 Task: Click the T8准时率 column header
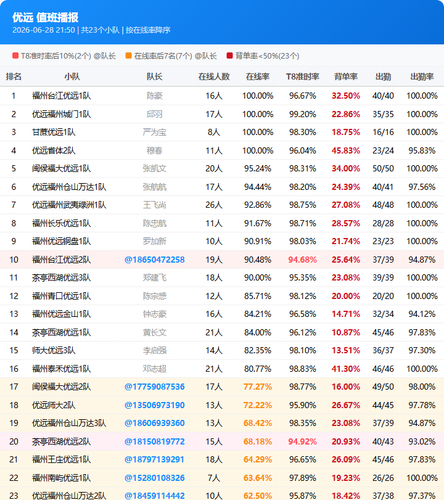303,77
